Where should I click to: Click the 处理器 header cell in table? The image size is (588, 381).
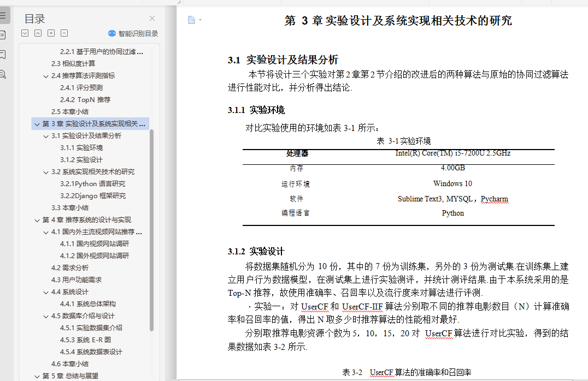(297, 153)
